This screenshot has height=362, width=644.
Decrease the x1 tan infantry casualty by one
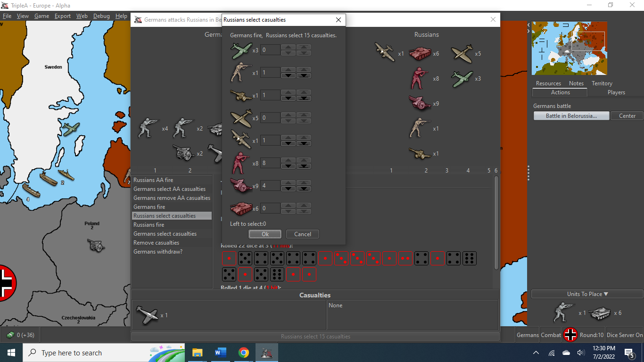pyautogui.click(x=289, y=75)
